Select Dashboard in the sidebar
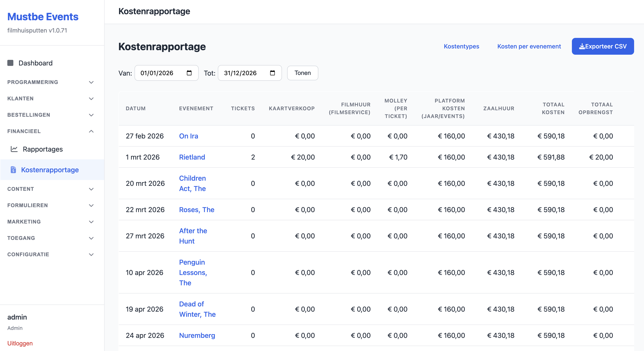This screenshot has width=644, height=351. 35,63
